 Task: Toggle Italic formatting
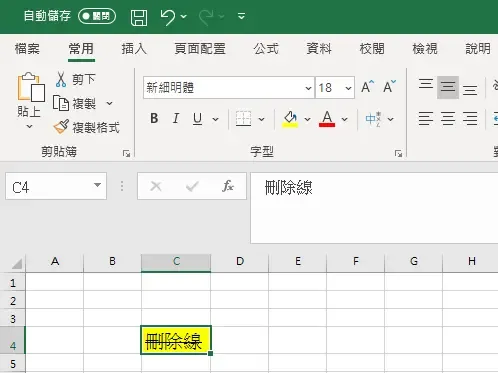coord(176,118)
